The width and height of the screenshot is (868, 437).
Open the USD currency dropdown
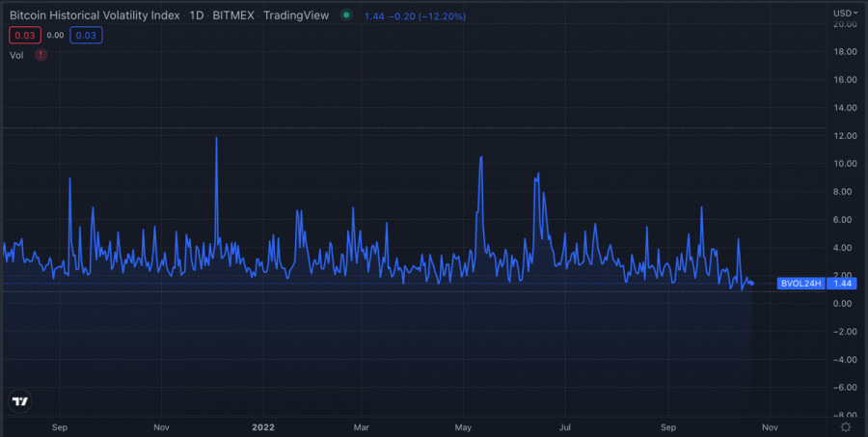845,13
